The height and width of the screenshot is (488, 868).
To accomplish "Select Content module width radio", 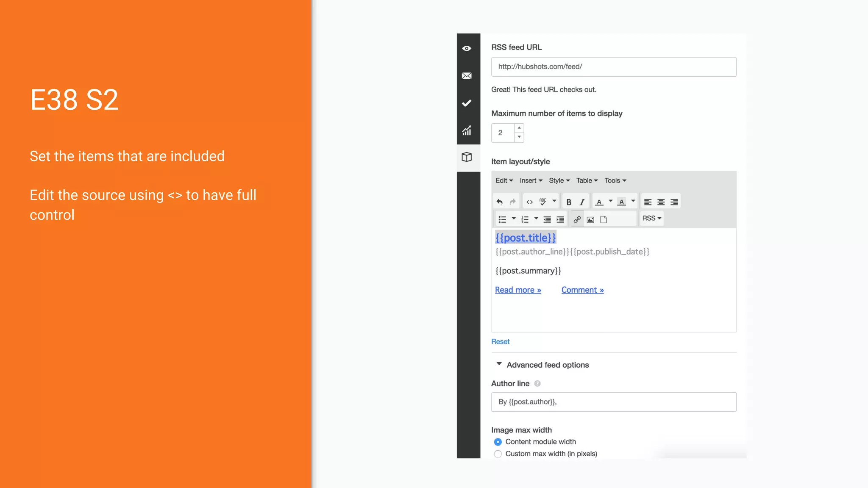I will (x=498, y=442).
